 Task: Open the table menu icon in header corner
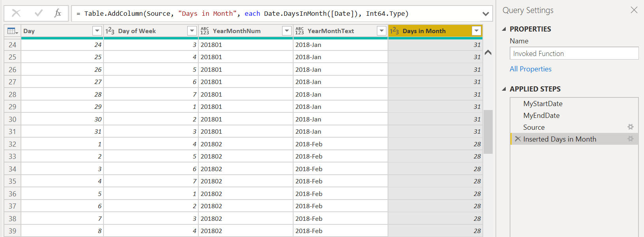12,31
